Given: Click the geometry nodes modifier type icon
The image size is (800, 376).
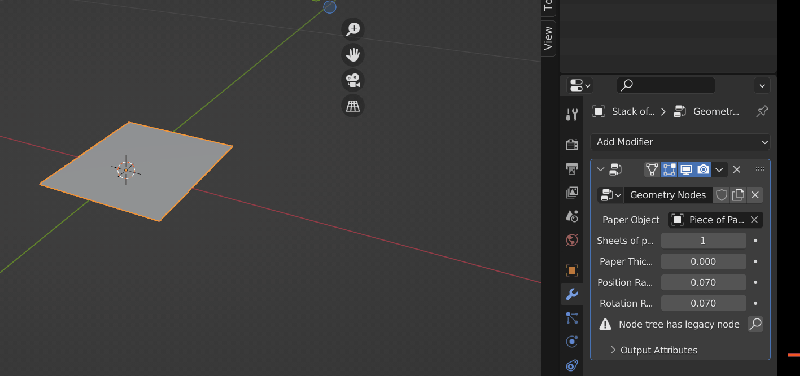Looking at the screenshot, I should click(x=616, y=169).
